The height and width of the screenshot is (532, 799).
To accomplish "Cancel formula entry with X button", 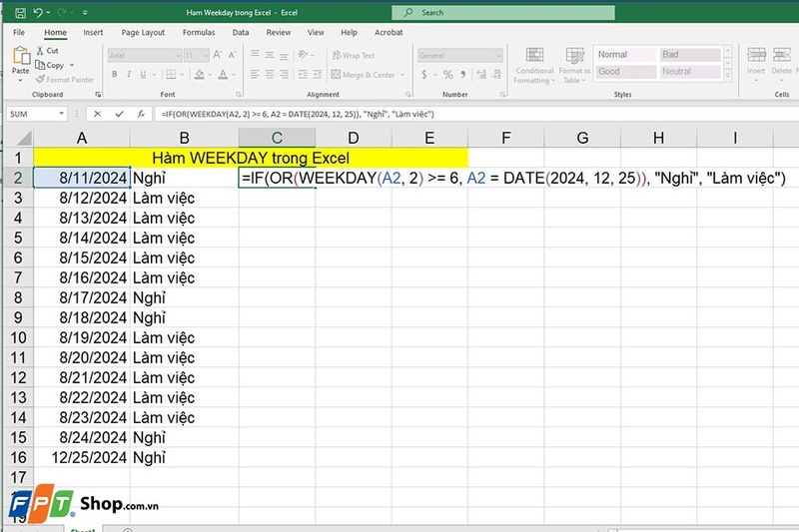I will click(97, 114).
